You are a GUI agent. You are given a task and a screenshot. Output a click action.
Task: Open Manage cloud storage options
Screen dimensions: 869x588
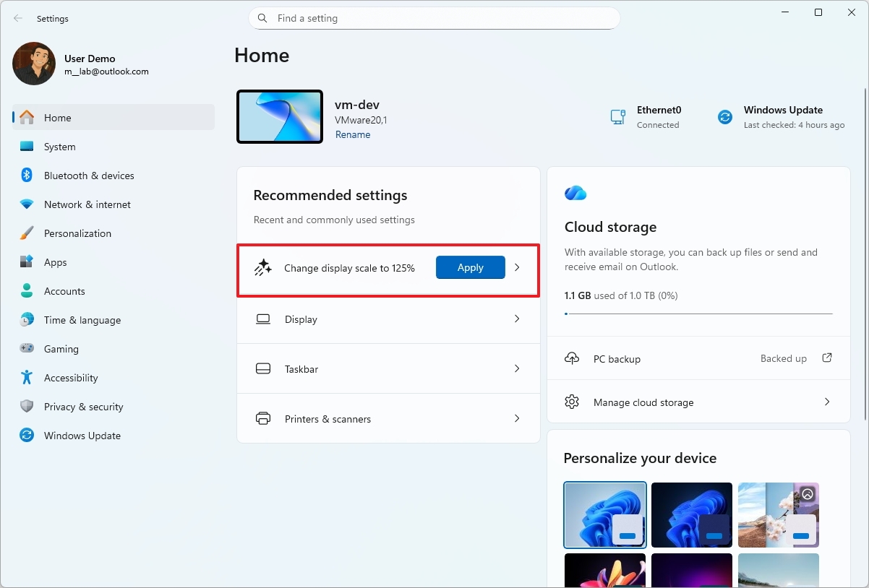pyautogui.click(x=698, y=402)
